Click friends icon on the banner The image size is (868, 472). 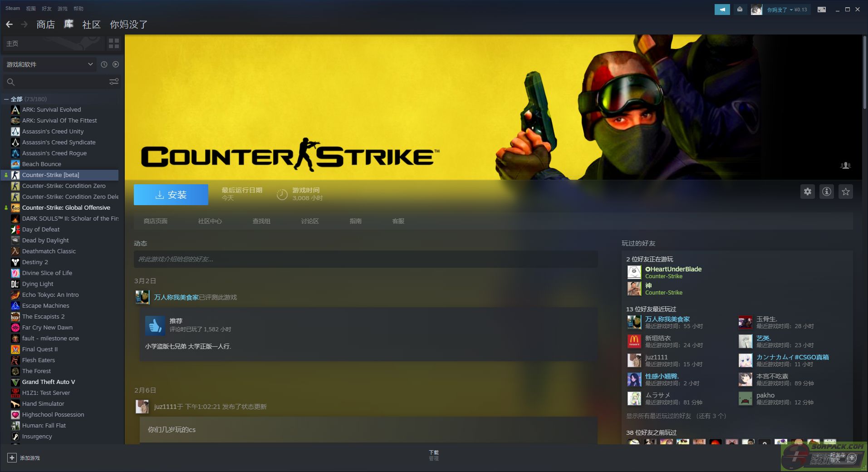click(x=845, y=166)
